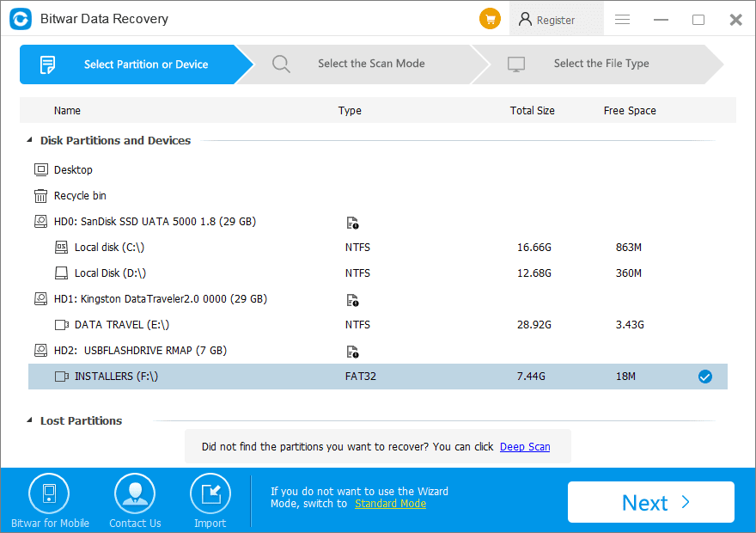This screenshot has width=756, height=533.
Task: Click the 7.44G total size value
Action: click(531, 377)
